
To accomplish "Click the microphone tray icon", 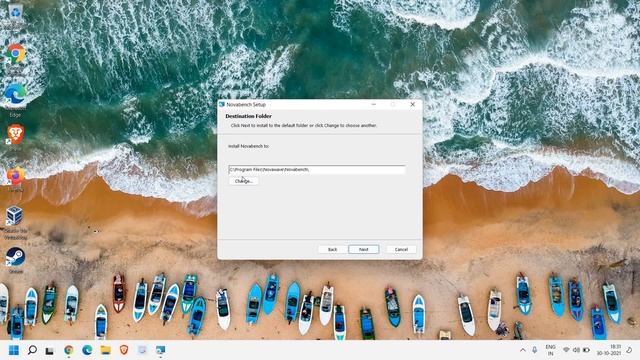I will click(535, 350).
